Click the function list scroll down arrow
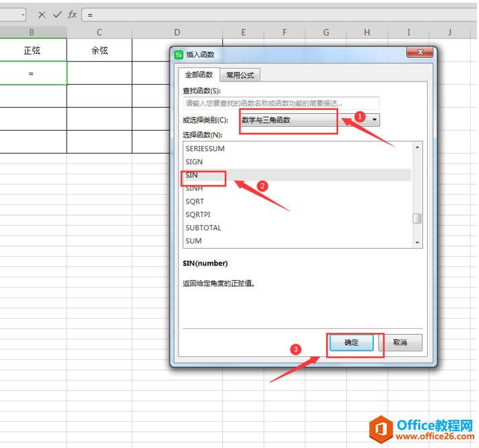The height and width of the screenshot is (448, 479). click(x=417, y=243)
